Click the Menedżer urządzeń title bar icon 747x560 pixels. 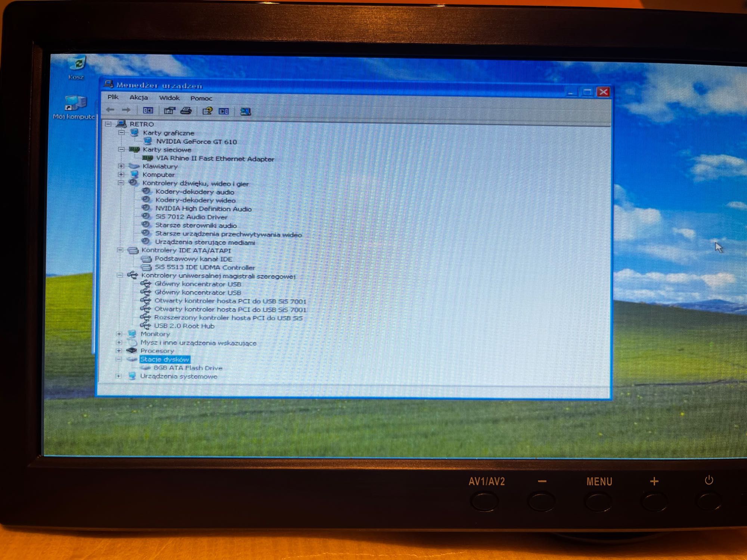[109, 84]
